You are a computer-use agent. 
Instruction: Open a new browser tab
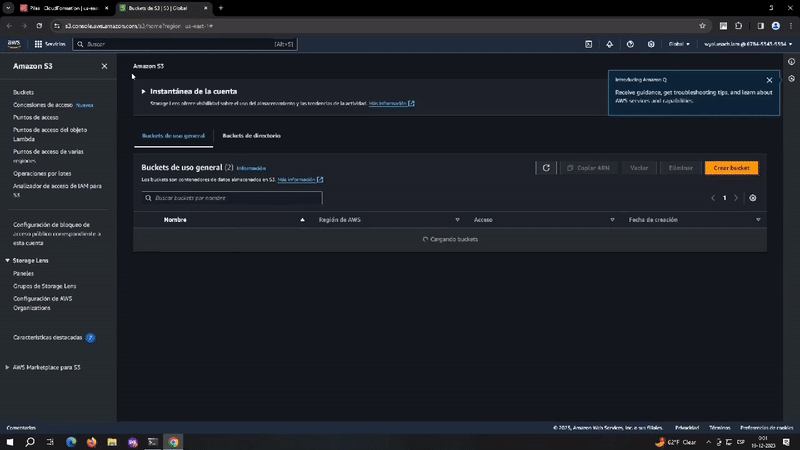click(x=221, y=8)
